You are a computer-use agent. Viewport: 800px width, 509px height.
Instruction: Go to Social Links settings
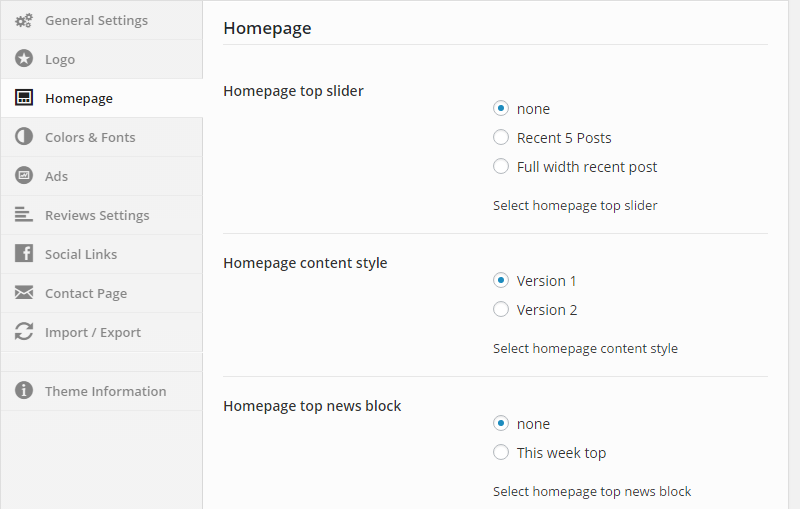(81, 254)
